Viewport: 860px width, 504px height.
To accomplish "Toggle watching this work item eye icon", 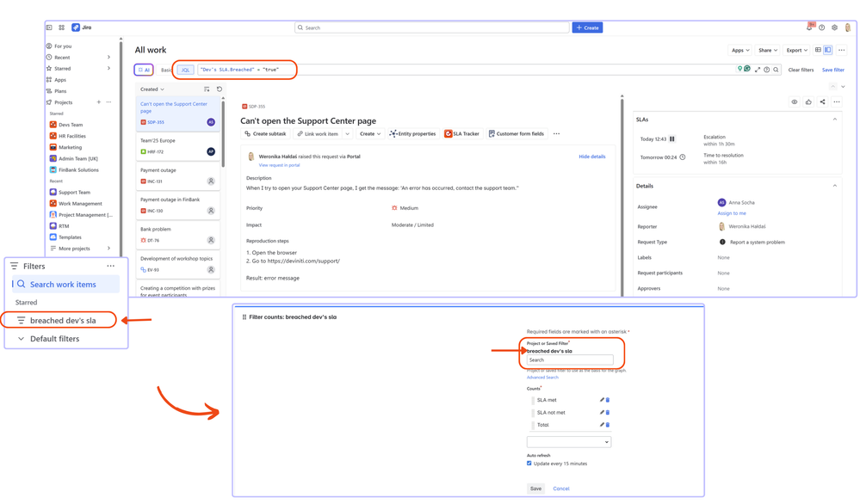I will pos(795,101).
